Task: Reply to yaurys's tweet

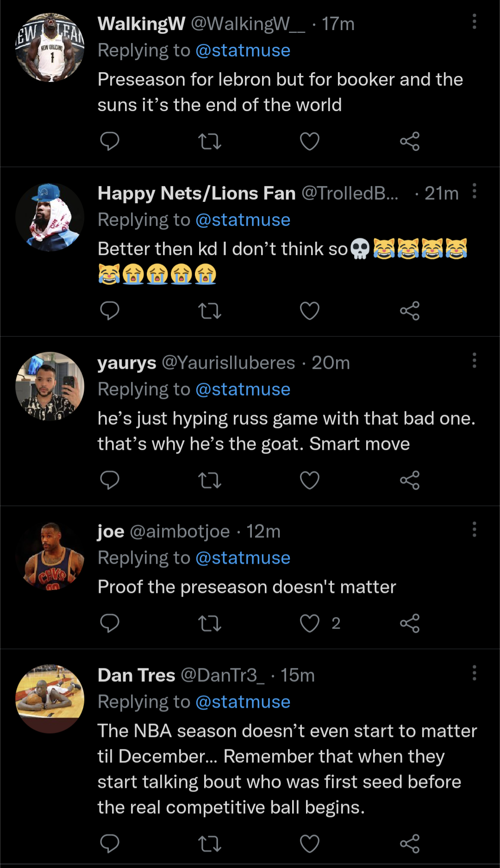Action: 110,480
